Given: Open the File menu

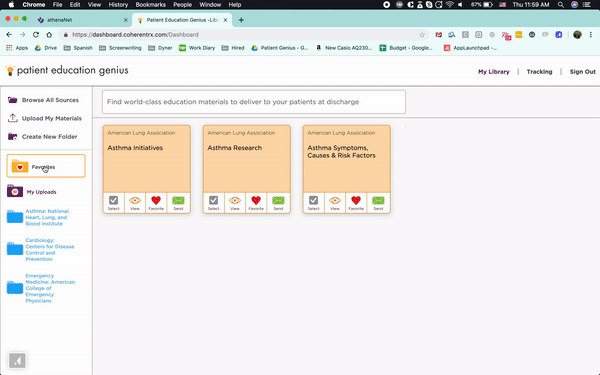Looking at the screenshot, I should click(x=57, y=5).
